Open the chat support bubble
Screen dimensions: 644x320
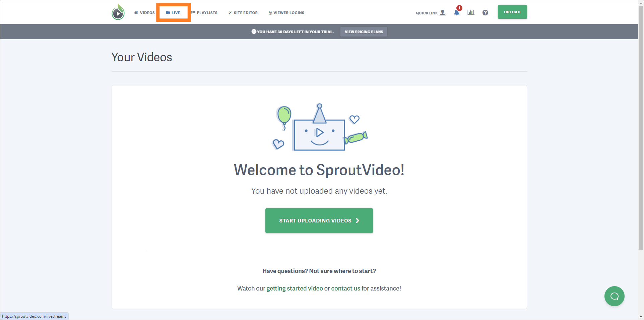point(615,296)
